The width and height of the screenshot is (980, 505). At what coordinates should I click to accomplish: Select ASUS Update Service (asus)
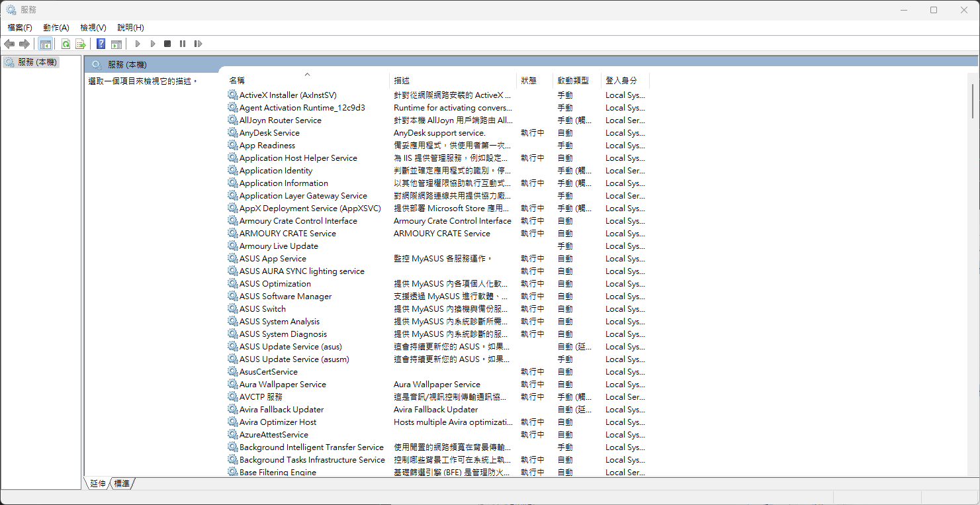click(x=290, y=347)
